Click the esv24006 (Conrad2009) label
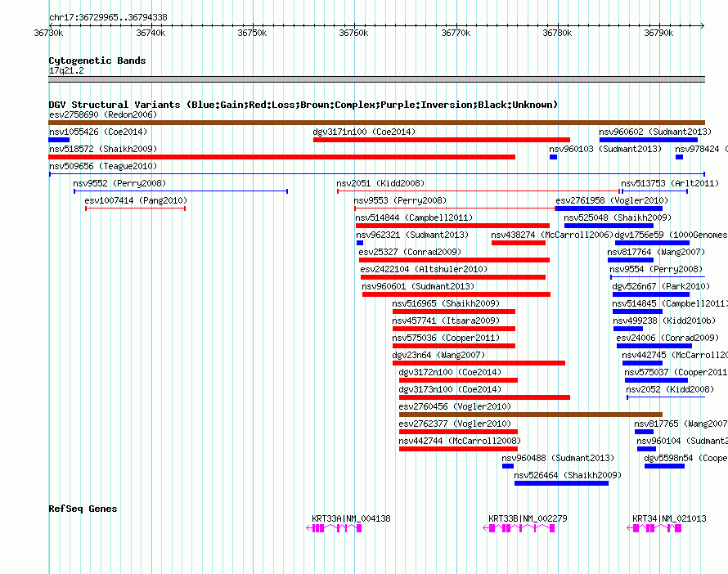 tap(667, 338)
